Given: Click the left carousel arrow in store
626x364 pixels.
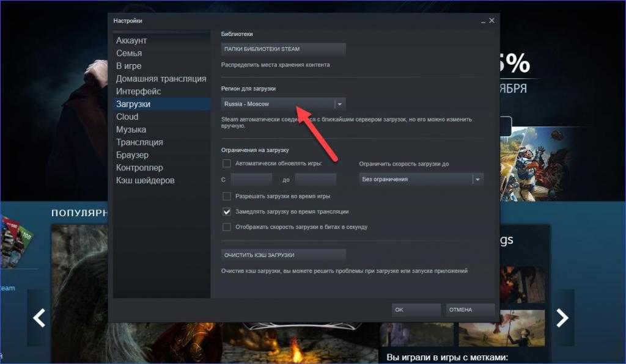Looking at the screenshot, I should (x=39, y=318).
